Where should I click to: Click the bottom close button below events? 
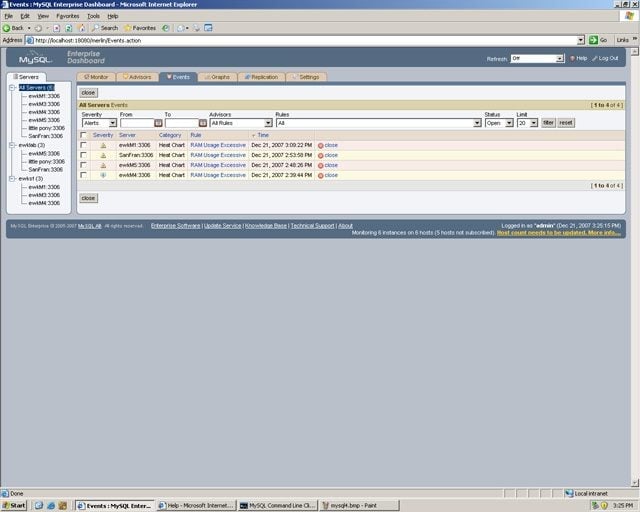[x=88, y=198]
